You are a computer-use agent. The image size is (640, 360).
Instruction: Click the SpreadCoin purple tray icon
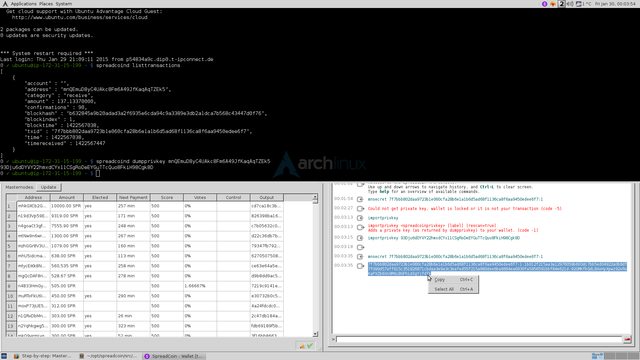pos(544,4)
